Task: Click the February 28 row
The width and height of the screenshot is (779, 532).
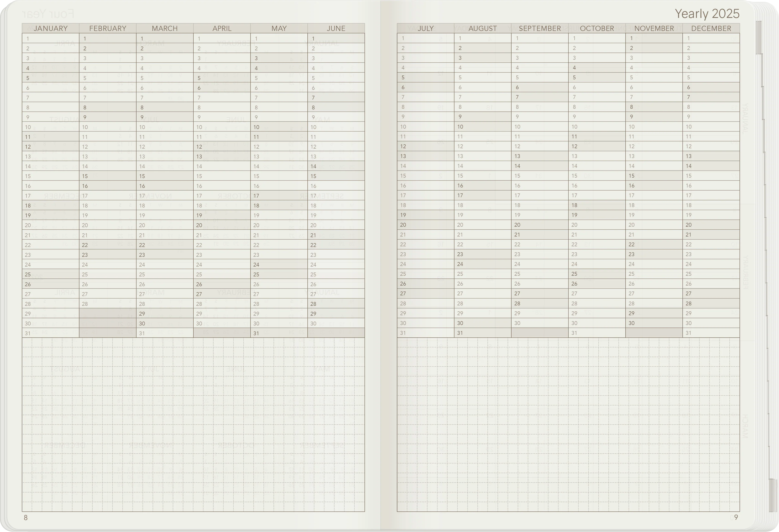Action: tap(108, 304)
